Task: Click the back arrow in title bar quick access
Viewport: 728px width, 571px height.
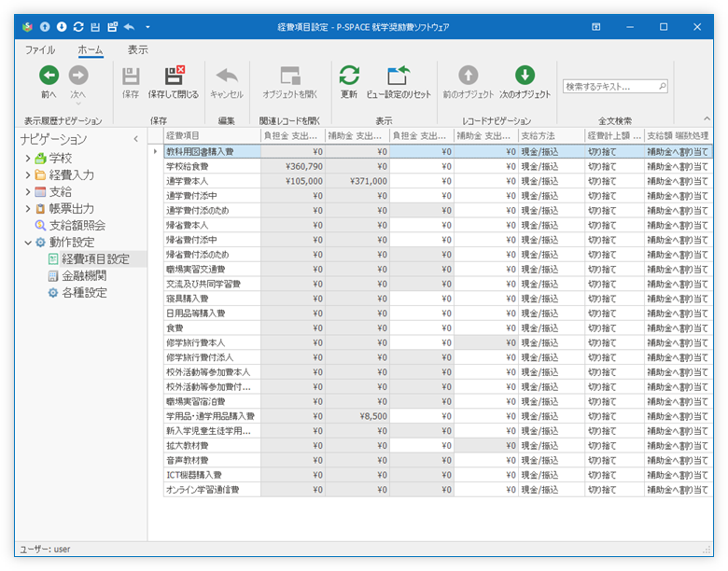Action: point(129,27)
